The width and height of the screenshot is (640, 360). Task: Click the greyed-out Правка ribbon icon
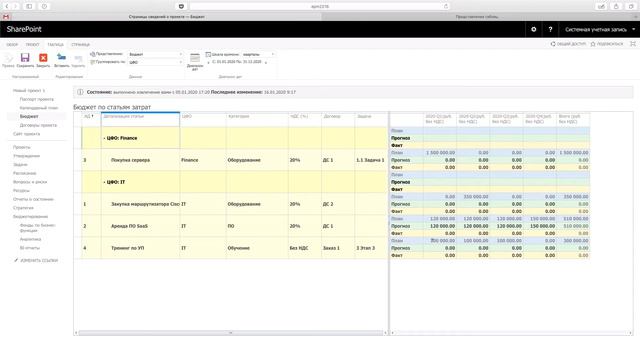point(8,58)
